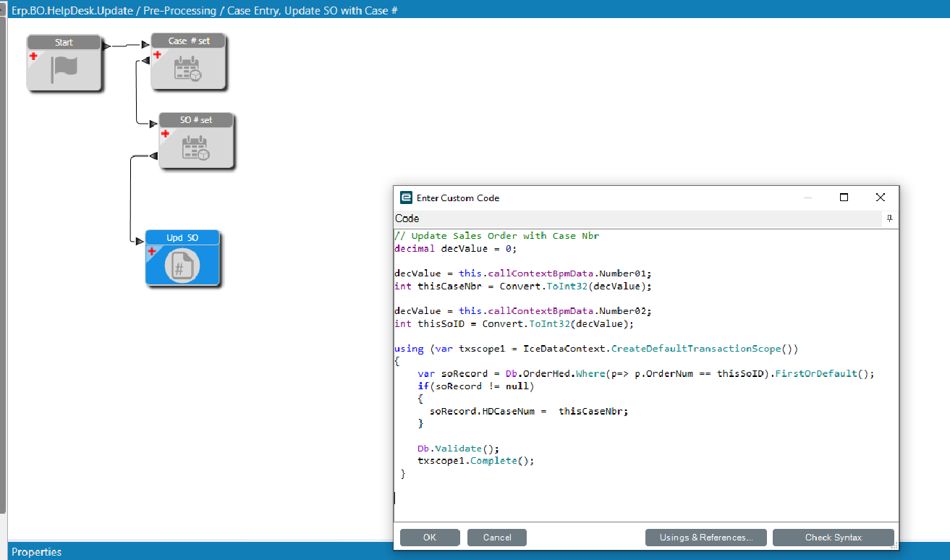
Task: Click the Code panel header label
Action: (x=407, y=219)
